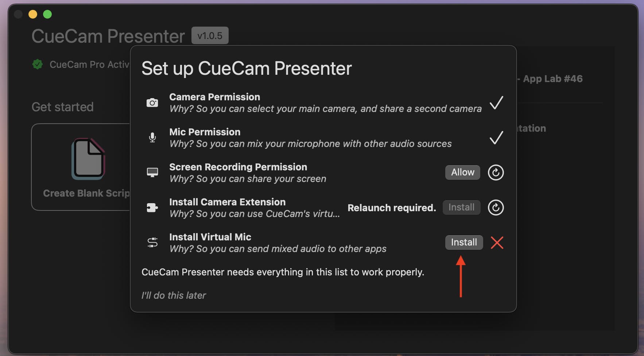The image size is (644, 356).
Task: Click the display icon beside Screen Recording Permission
Action: [x=152, y=173]
